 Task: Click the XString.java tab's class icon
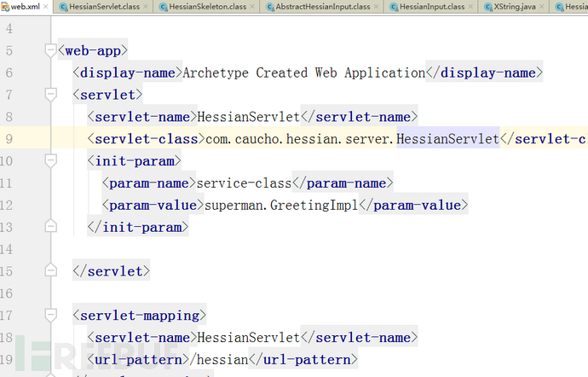click(486, 7)
